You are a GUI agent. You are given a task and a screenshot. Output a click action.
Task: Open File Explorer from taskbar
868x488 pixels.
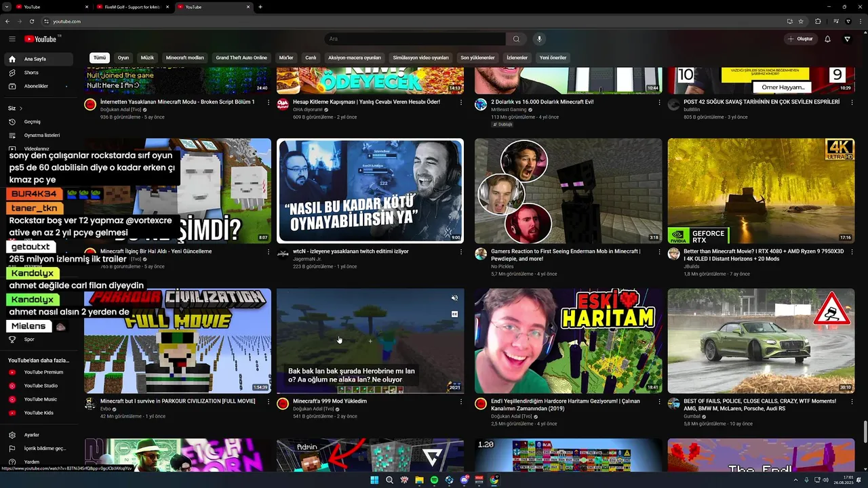pyautogui.click(x=419, y=480)
